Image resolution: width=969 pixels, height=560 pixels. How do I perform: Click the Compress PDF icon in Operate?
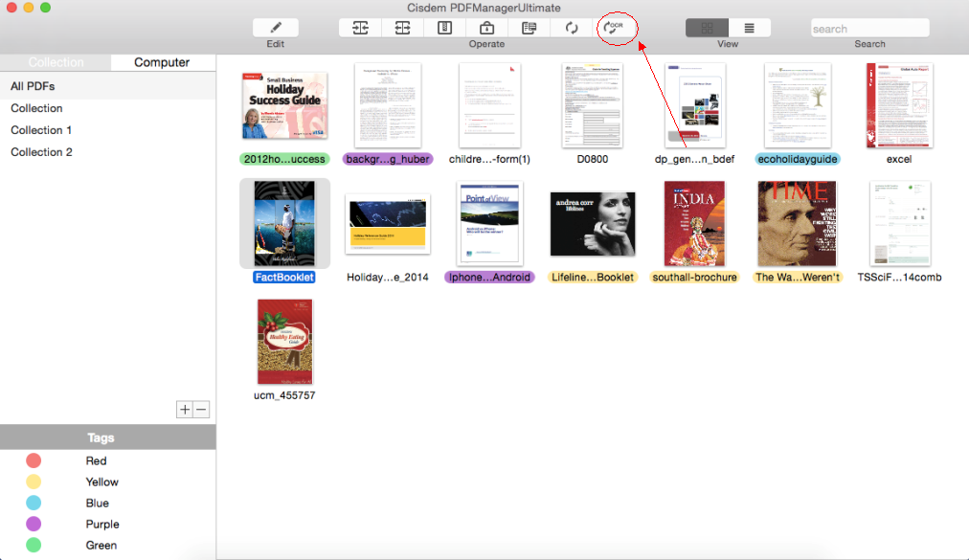444,28
